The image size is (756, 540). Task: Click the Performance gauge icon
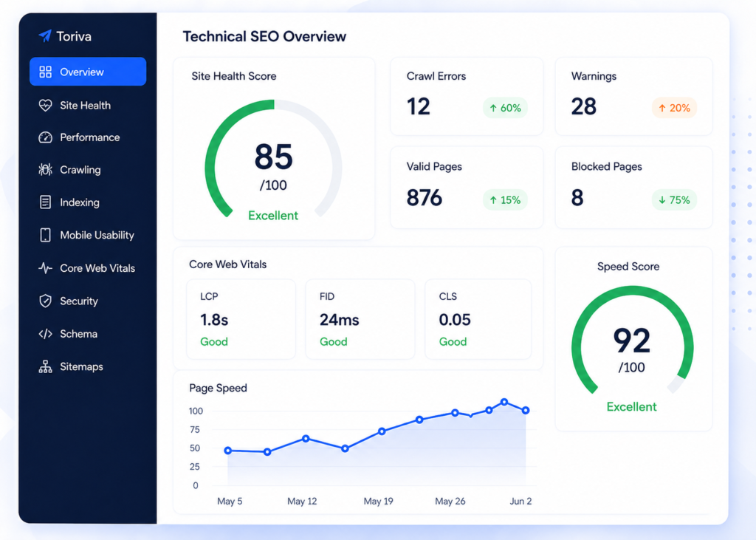[x=45, y=137]
